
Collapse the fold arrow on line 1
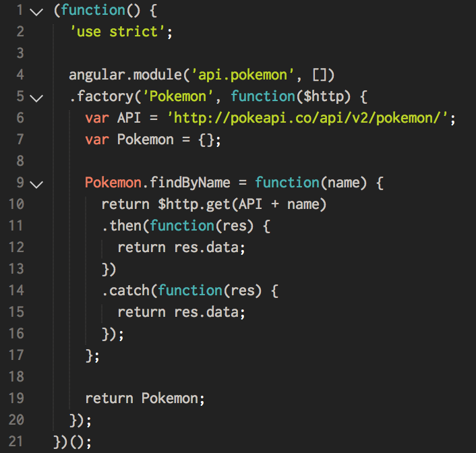coord(36,12)
